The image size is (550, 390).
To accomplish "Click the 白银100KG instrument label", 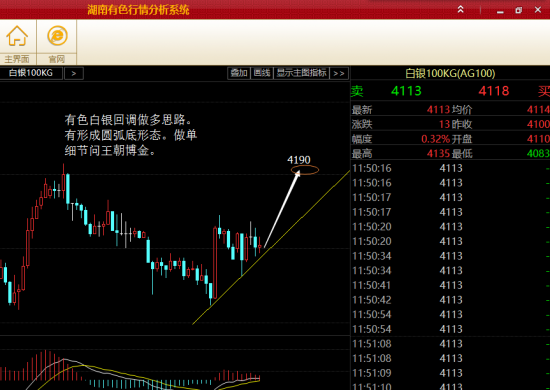I will 31,73.
